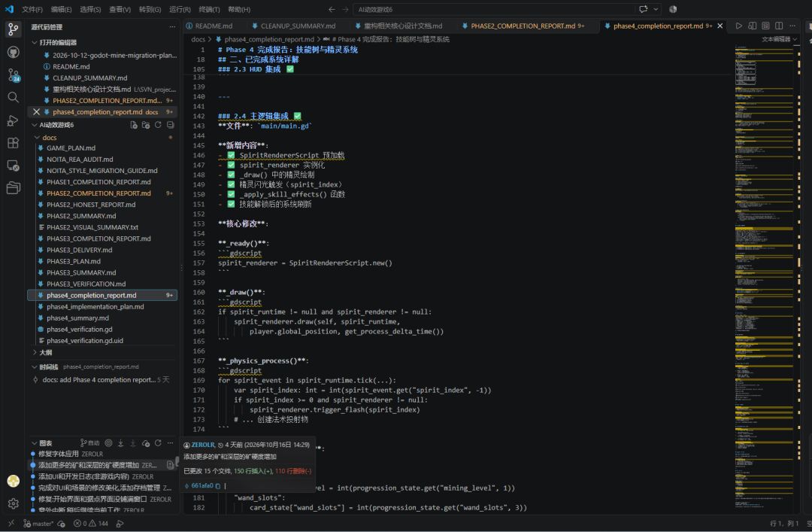Open the Accounts menu avatar
Image resolution: width=812 pixels, height=532 pixels.
(14, 481)
